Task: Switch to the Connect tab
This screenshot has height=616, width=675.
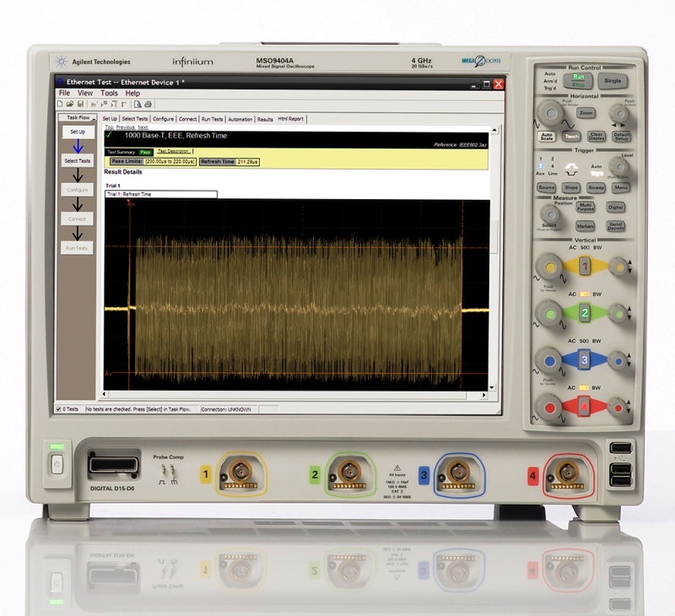Action: (x=187, y=119)
